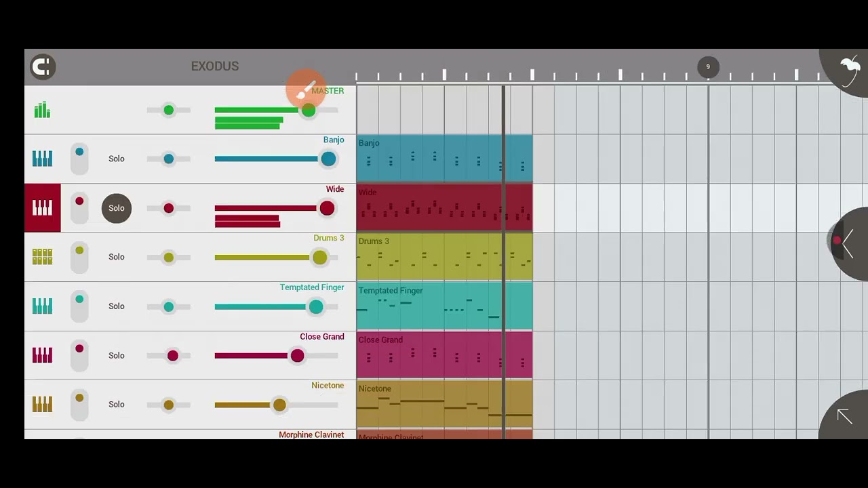
Task: Select the teal Temptated Finger timeline clip
Action: click(444, 306)
